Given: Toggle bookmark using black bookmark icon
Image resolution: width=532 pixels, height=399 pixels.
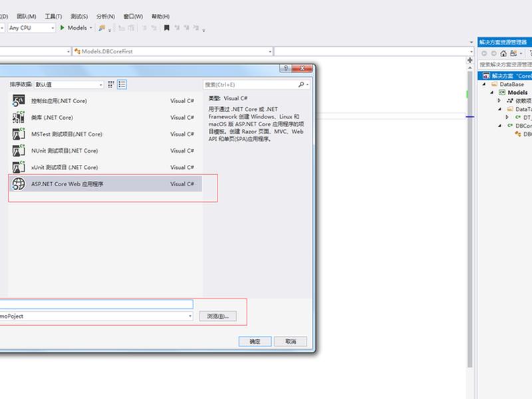Looking at the screenshot, I should (167, 28).
